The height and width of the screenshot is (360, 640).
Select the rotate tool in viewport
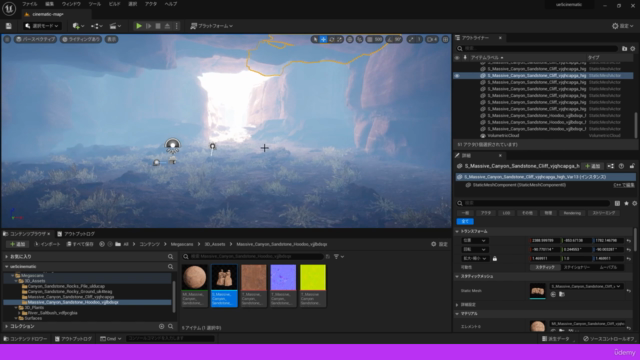point(332,40)
